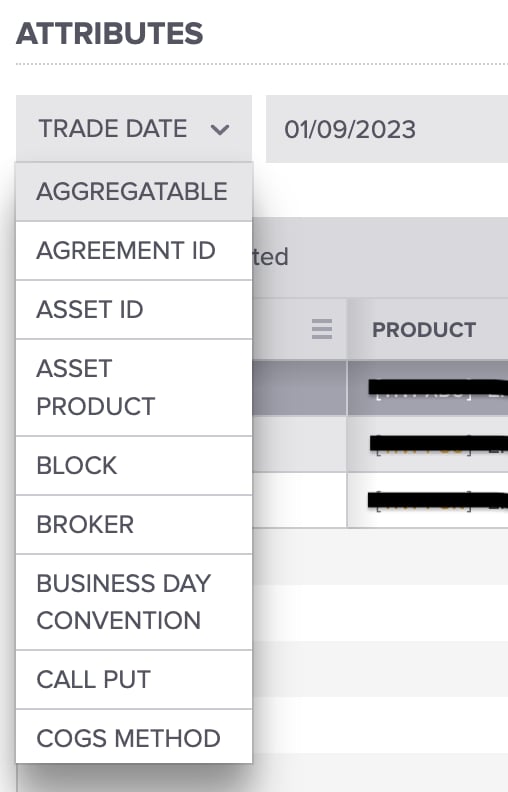This screenshot has width=508, height=792.
Task: Click the partially hidden 'ted' group bar
Action: [380, 258]
